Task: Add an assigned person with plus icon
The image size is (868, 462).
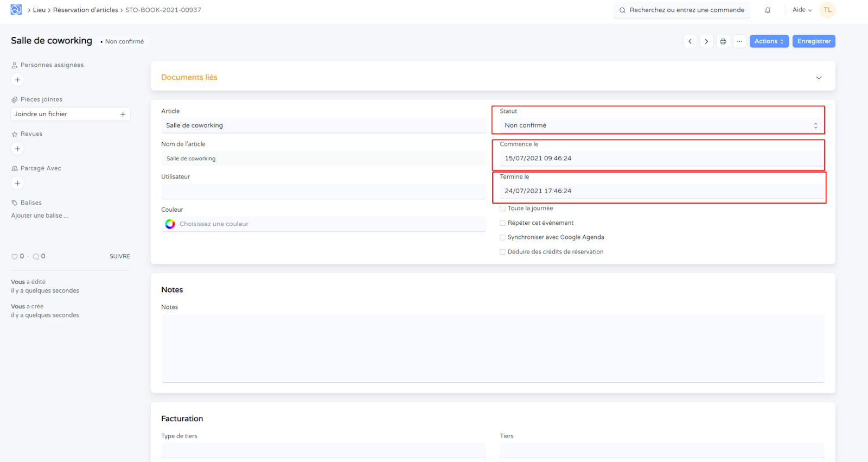Action: pos(17,80)
